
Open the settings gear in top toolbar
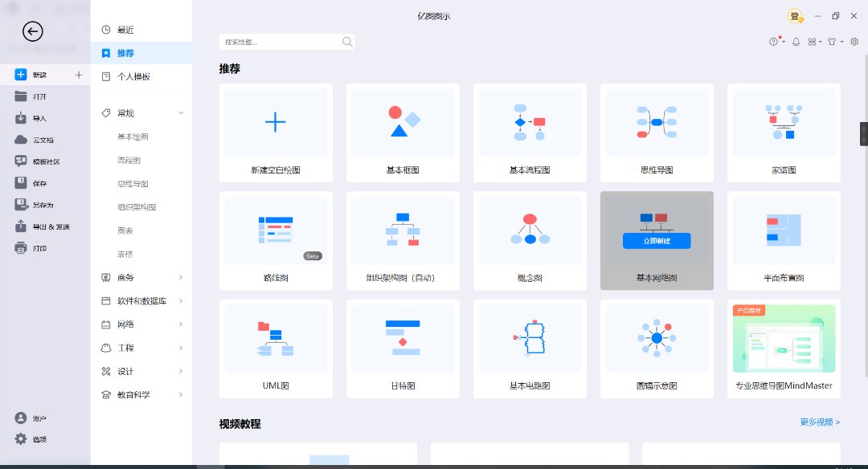tap(854, 42)
